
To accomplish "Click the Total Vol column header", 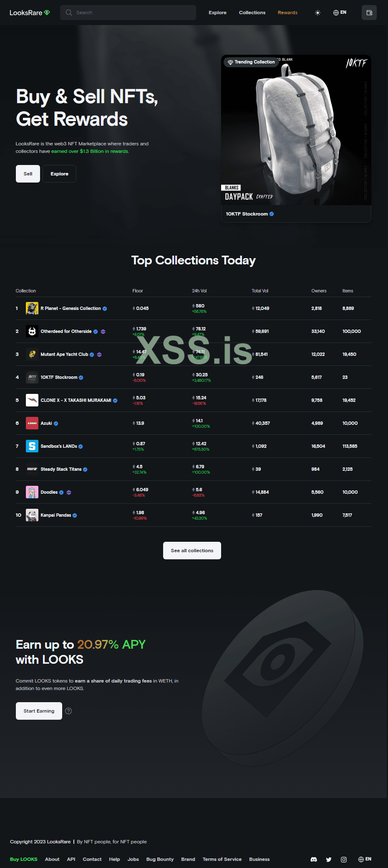I will [260, 291].
